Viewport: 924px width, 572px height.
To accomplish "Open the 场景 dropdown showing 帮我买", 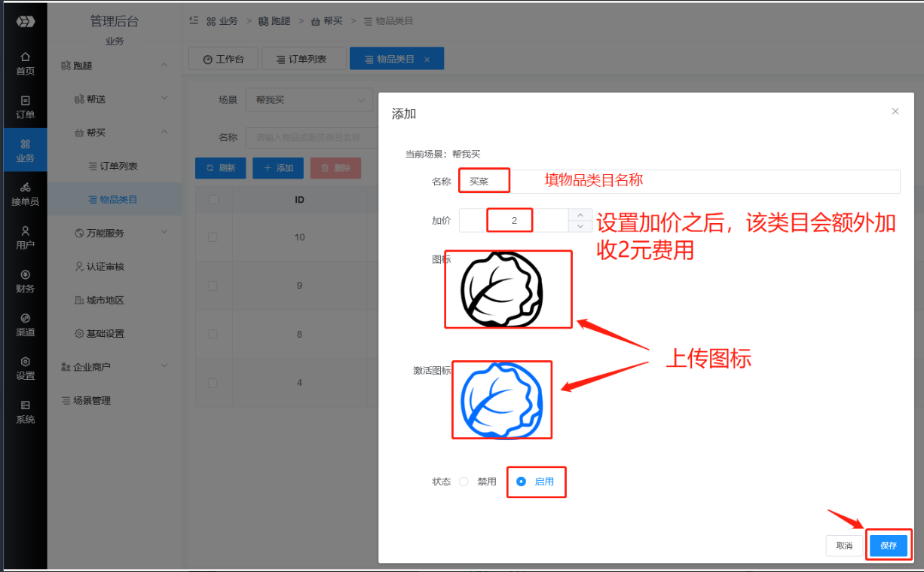I will click(309, 100).
